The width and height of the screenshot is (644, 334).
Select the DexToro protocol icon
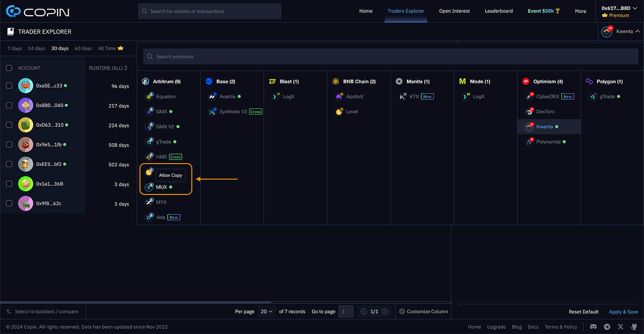pyautogui.click(x=529, y=111)
